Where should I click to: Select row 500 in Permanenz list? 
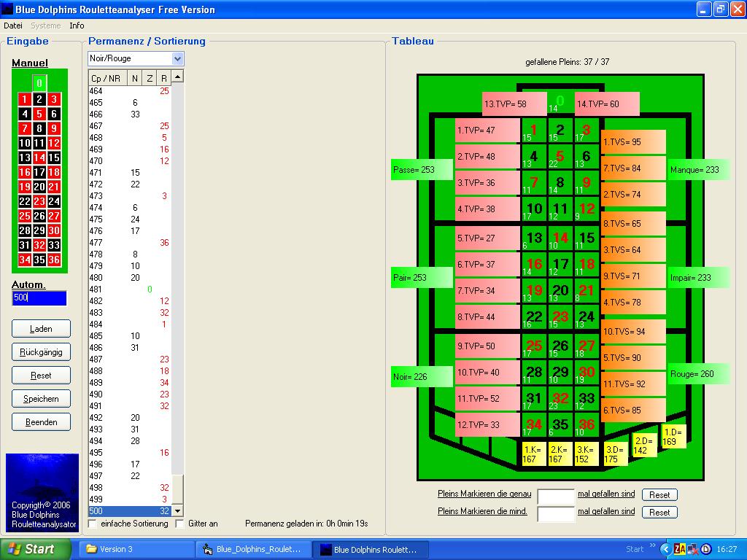130,511
